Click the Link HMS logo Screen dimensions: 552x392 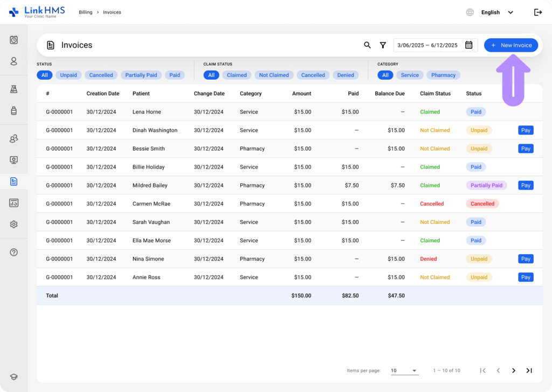click(37, 12)
